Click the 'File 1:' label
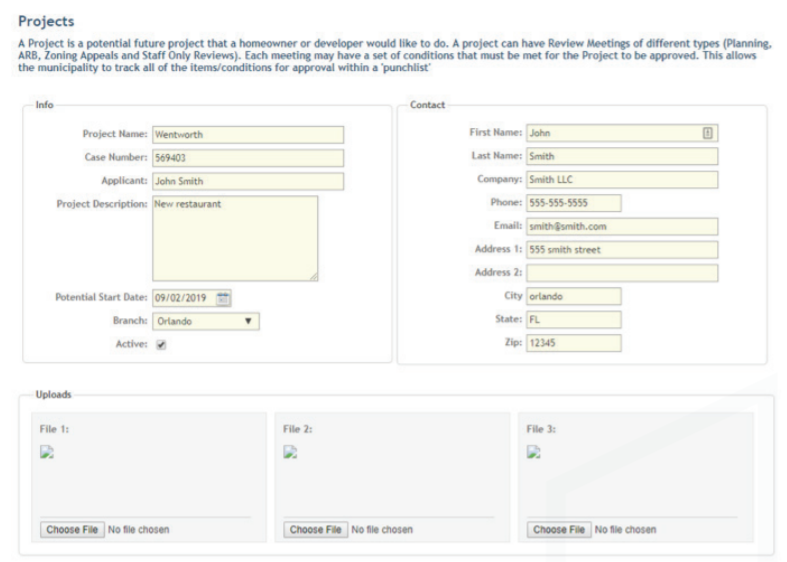 54,429
